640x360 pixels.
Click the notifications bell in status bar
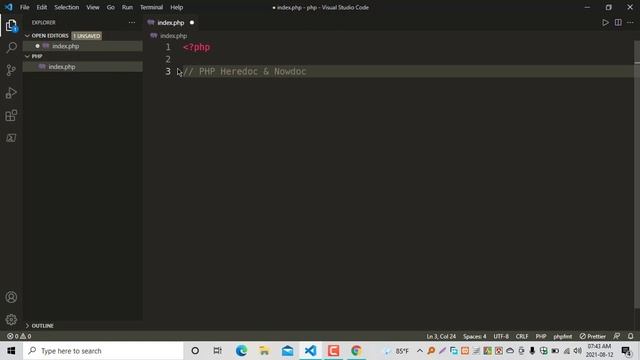tap(630, 336)
